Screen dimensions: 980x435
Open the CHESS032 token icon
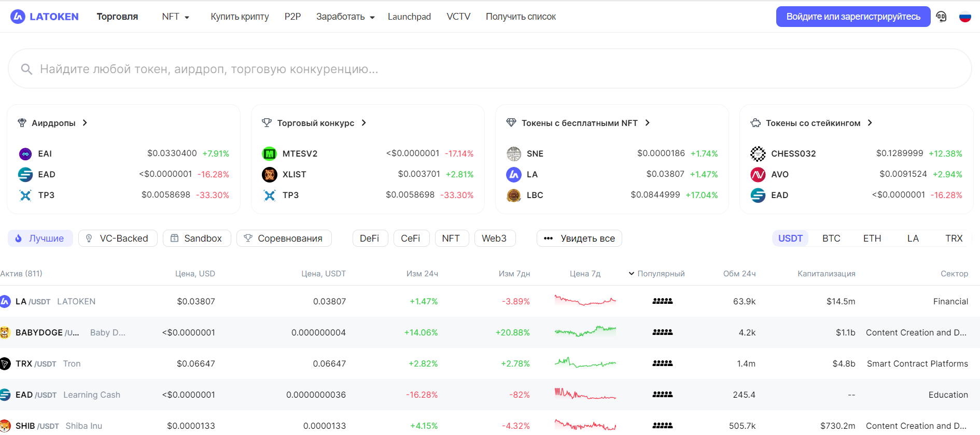point(758,153)
